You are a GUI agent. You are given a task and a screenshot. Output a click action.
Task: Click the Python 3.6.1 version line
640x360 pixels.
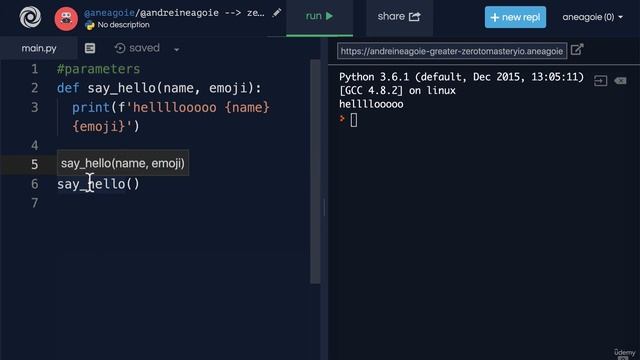coord(461,77)
